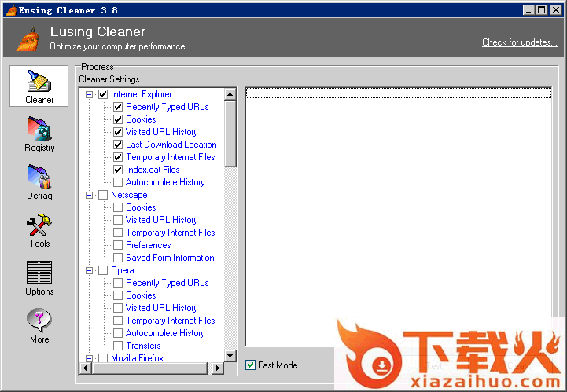The width and height of the screenshot is (567, 392).
Task: Check Opera Autocomplete History checkbox
Action: [x=118, y=333]
